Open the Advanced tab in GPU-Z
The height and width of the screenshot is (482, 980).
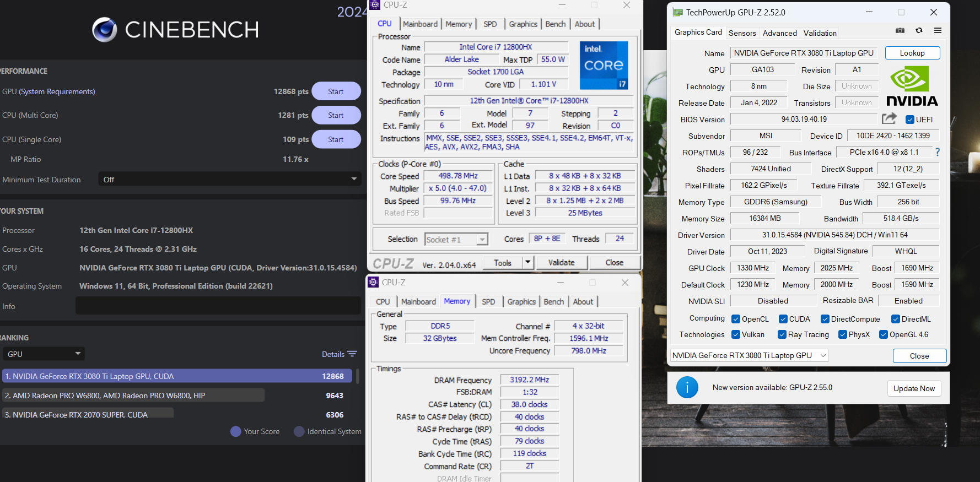tap(779, 33)
